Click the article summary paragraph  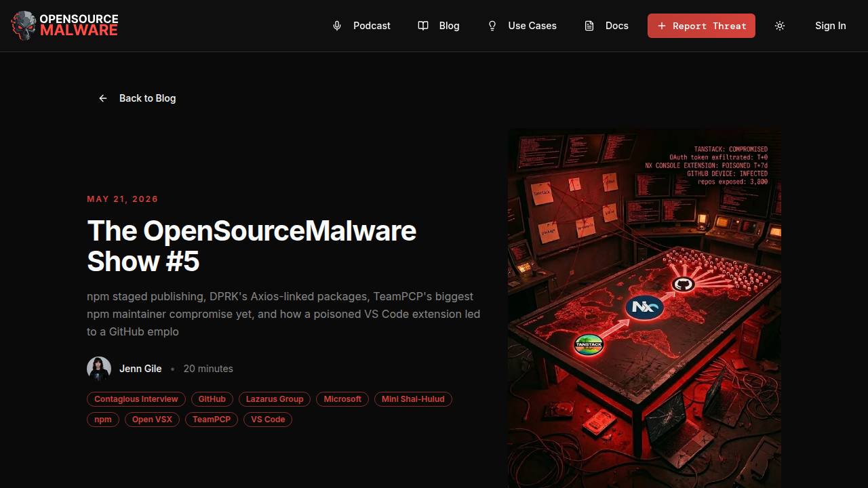pos(283,314)
